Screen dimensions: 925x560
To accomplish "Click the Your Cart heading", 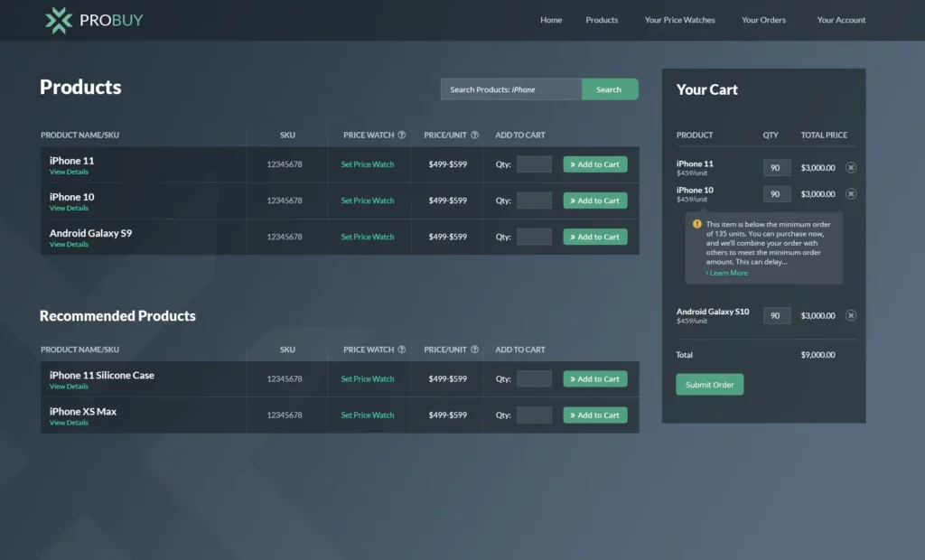I will click(706, 89).
